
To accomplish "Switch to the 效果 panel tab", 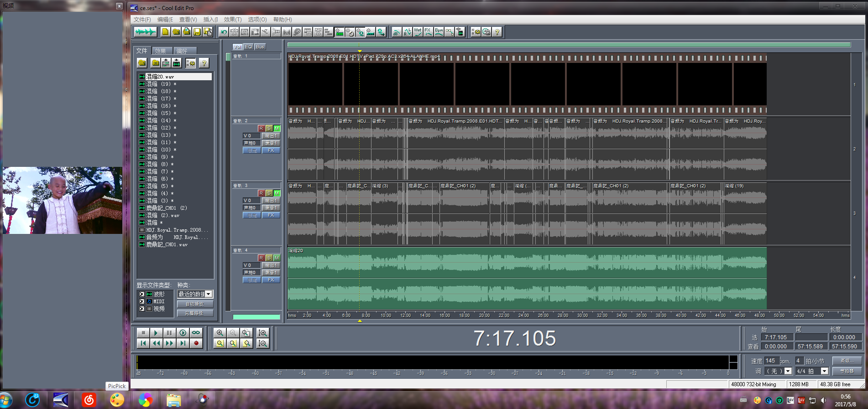I will 161,51.
